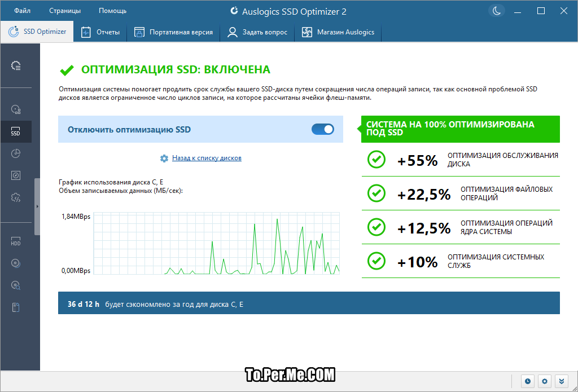
Task: Select the HDD sidebar icon
Action: (x=16, y=241)
